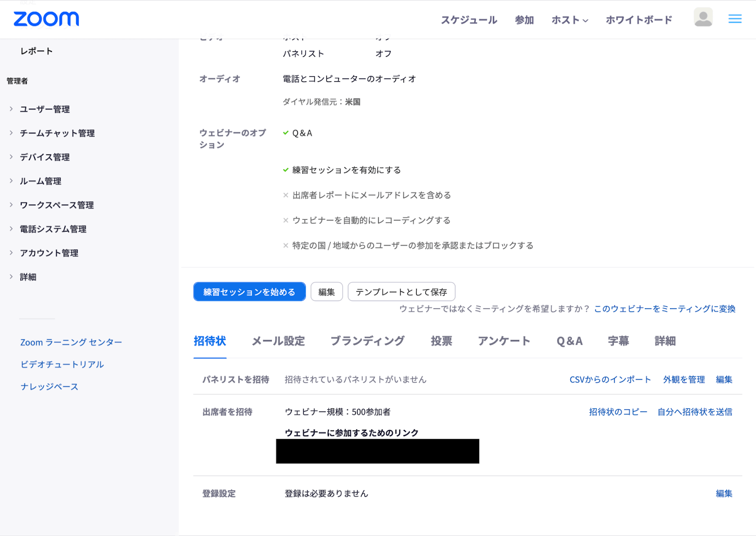Viewport: 756px width, 536px height.
Task: Click the Zoom logo
Action: (46, 19)
